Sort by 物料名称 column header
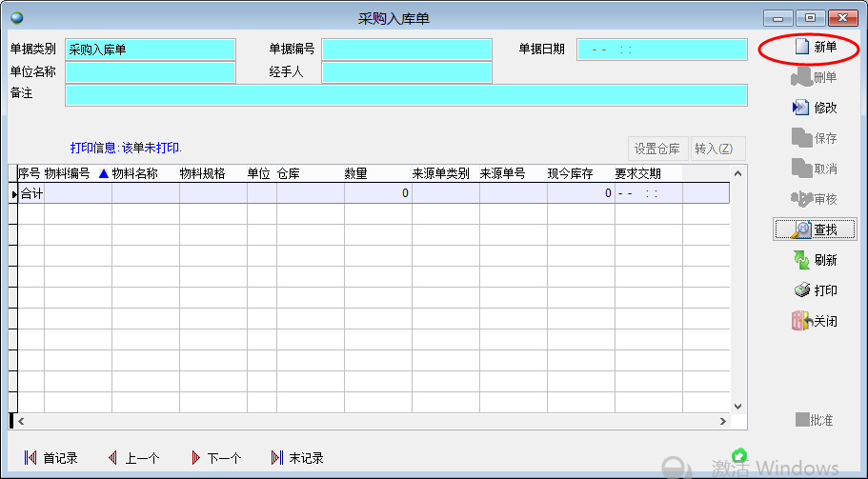868x479 pixels. 134,173
